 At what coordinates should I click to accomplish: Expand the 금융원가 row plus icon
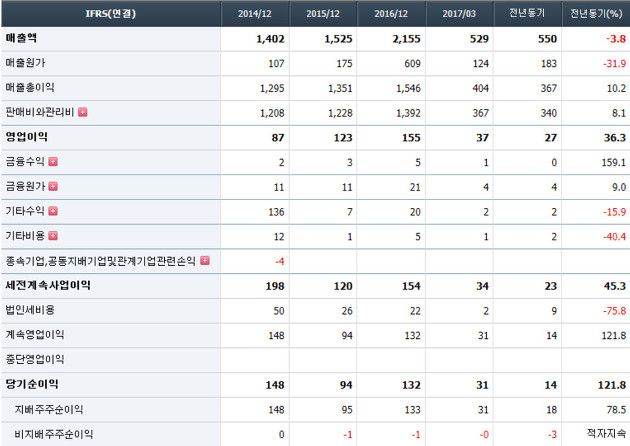[53, 186]
